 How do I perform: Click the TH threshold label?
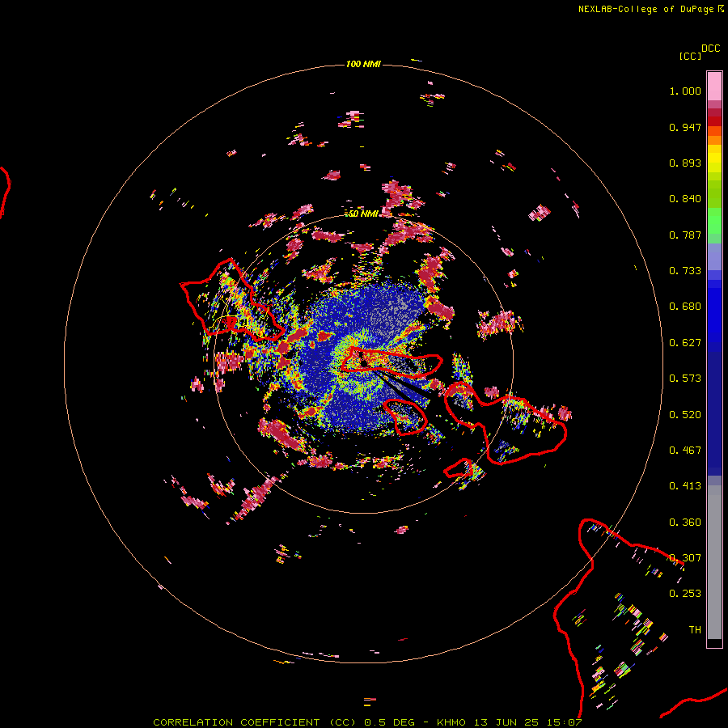695,630
